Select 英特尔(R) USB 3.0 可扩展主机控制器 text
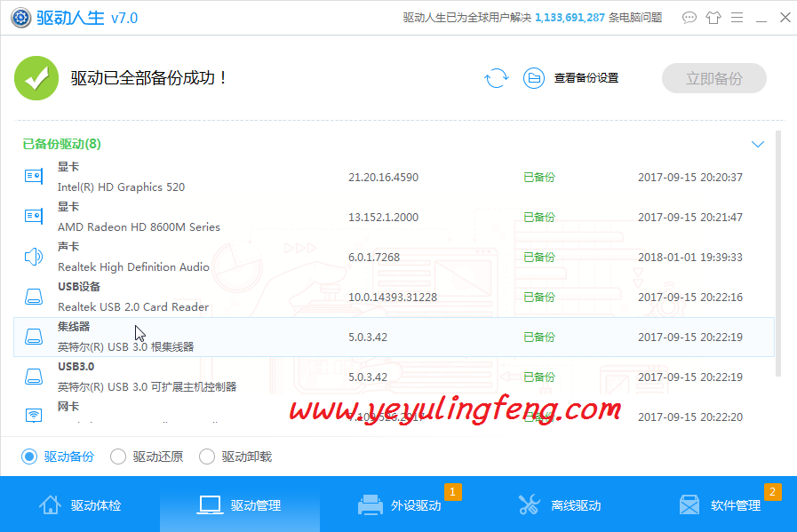This screenshot has width=797, height=532. (x=147, y=387)
